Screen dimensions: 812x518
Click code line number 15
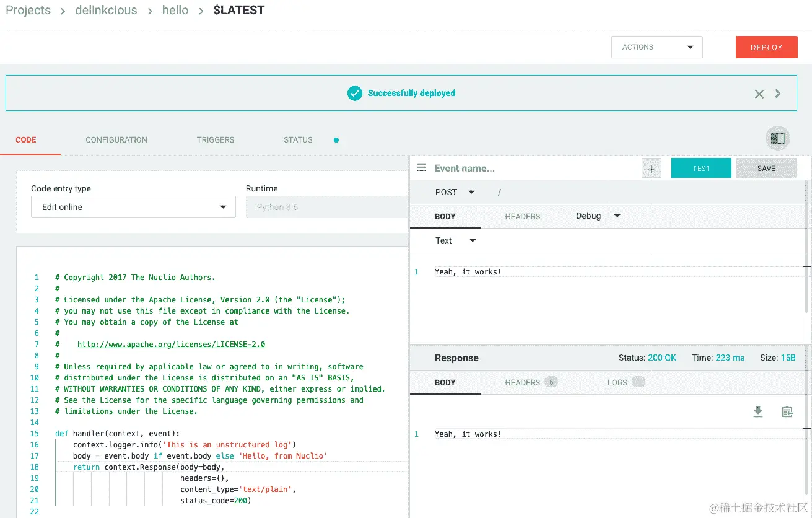tap(35, 434)
